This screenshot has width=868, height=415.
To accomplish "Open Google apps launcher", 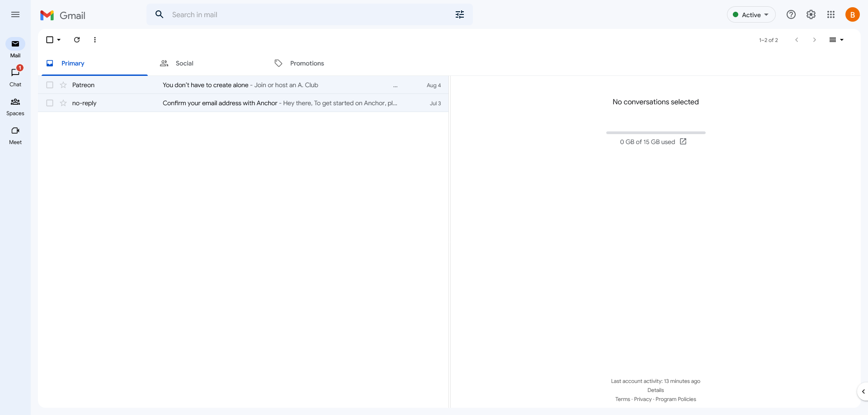I will pos(831,14).
